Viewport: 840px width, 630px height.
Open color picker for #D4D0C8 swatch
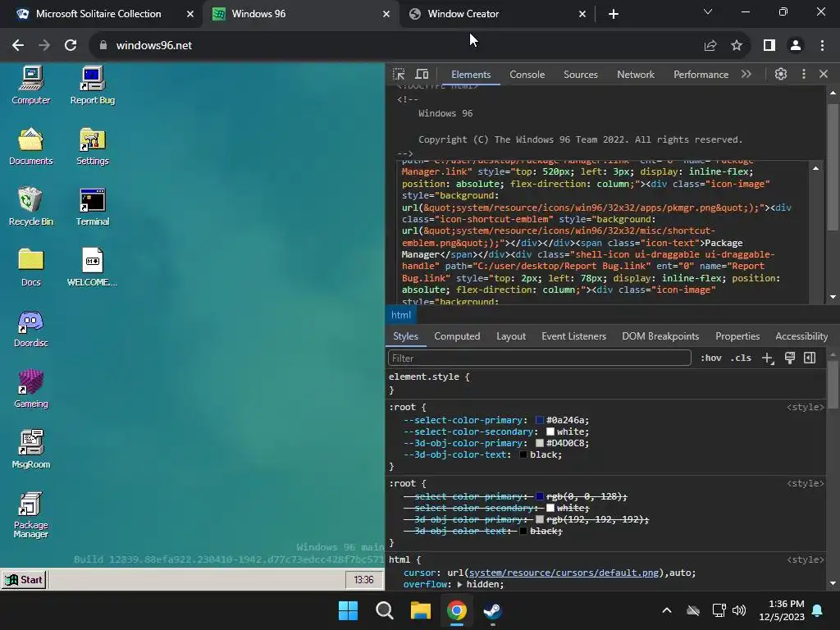point(540,444)
